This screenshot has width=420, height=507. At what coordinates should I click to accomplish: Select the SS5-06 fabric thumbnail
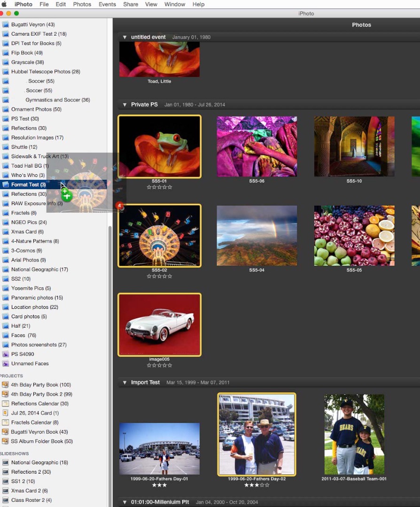[x=257, y=146]
